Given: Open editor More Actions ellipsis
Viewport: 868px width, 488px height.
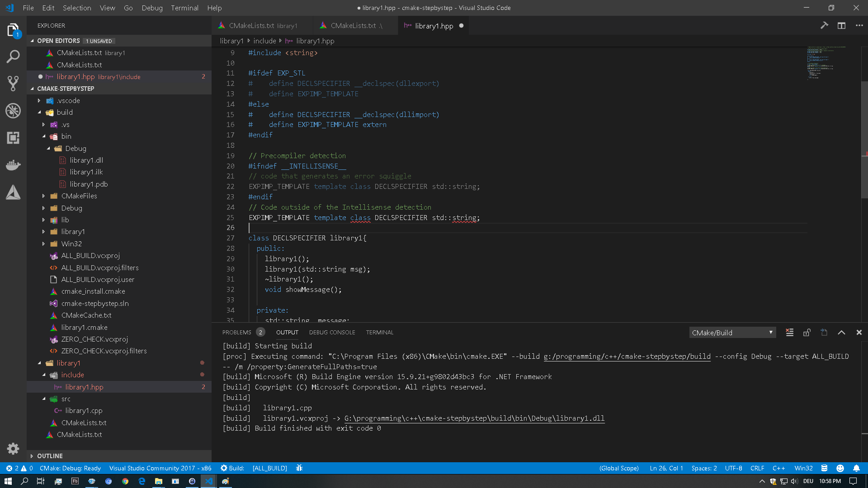Looking at the screenshot, I should tap(859, 26).
